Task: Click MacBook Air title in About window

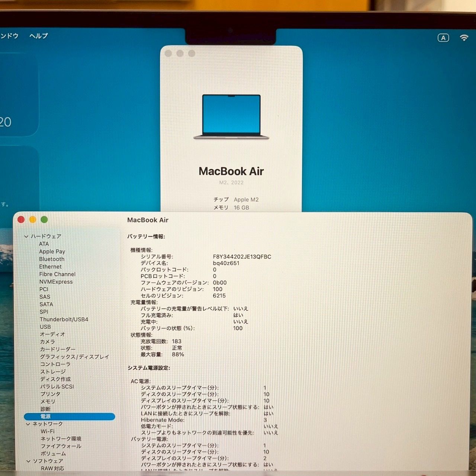Action: 231,171
